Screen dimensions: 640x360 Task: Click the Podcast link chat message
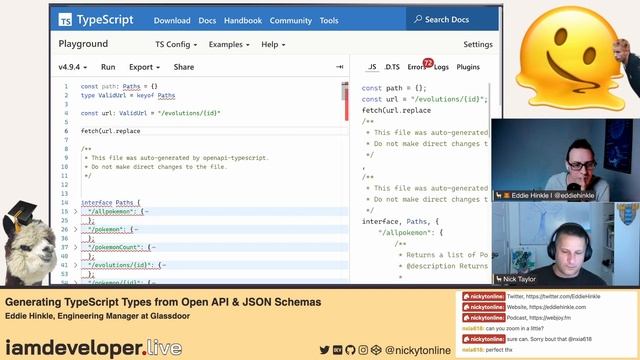pyautogui.click(x=516, y=318)
